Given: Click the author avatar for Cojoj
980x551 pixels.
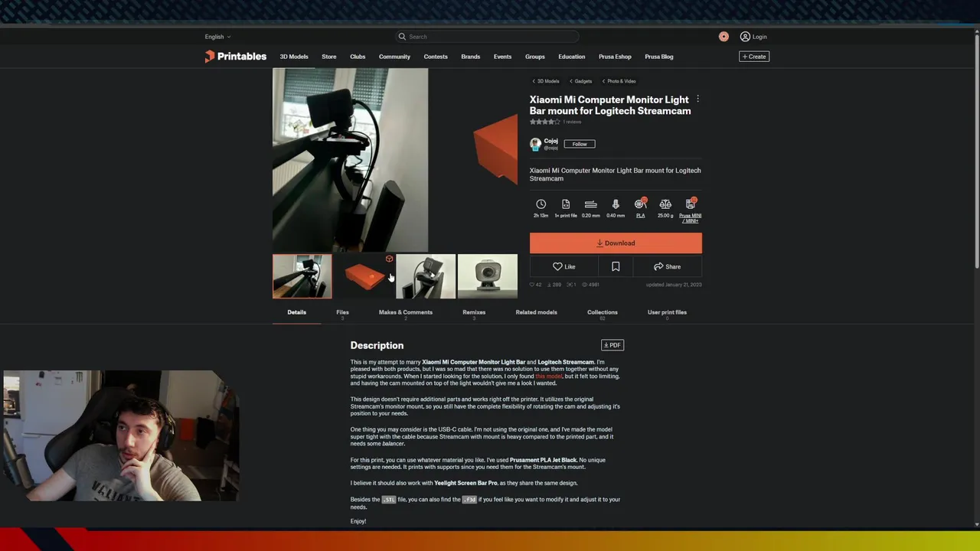Looking at the screenshot, I should 535,144.
